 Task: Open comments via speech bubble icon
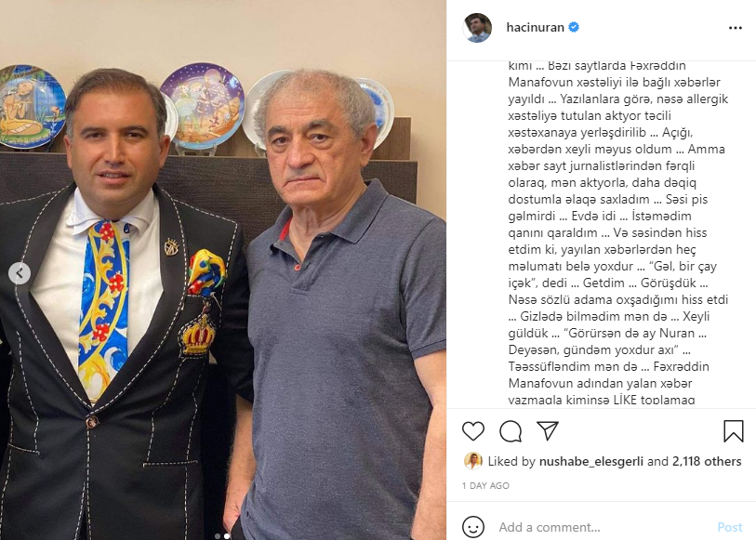(511, 431)
